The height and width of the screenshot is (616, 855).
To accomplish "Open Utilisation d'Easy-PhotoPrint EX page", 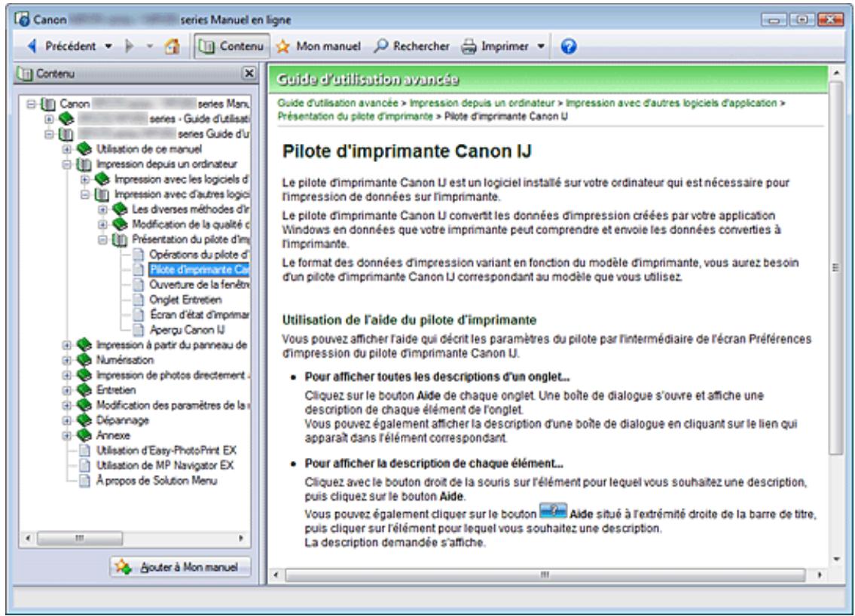I will (166, 450).
